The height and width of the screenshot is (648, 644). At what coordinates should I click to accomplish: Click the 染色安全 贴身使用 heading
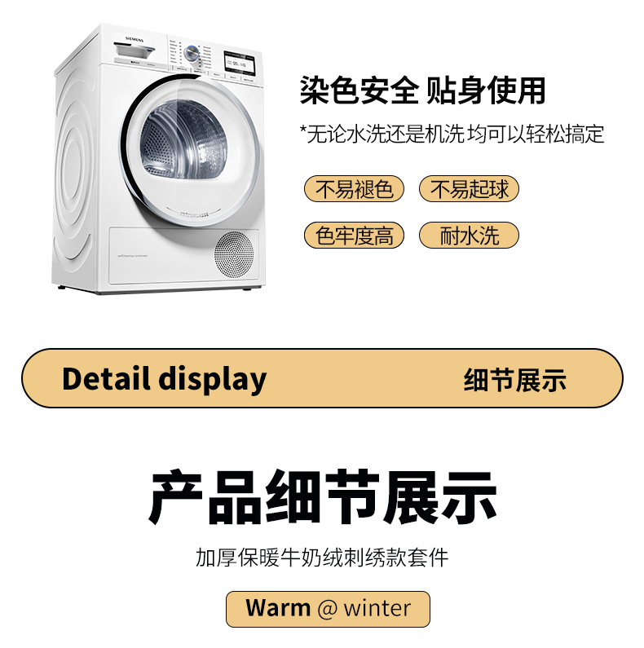click(422, 90)
